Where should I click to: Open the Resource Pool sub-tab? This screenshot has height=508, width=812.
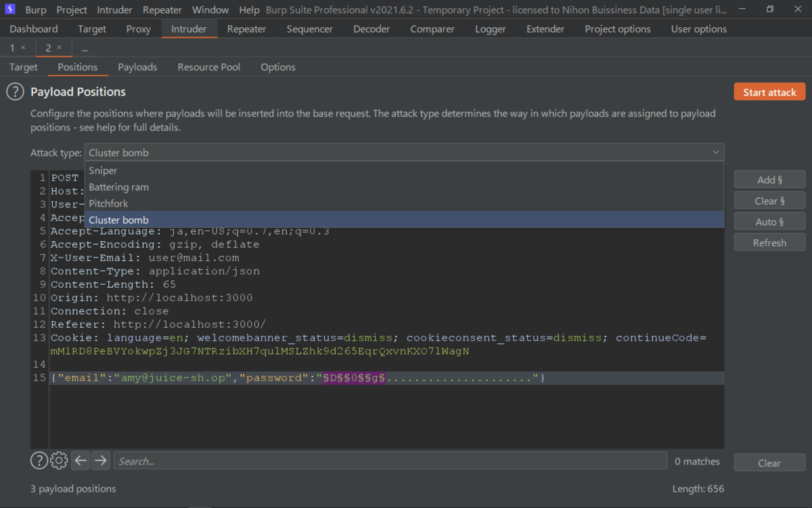tap(209, 67)
